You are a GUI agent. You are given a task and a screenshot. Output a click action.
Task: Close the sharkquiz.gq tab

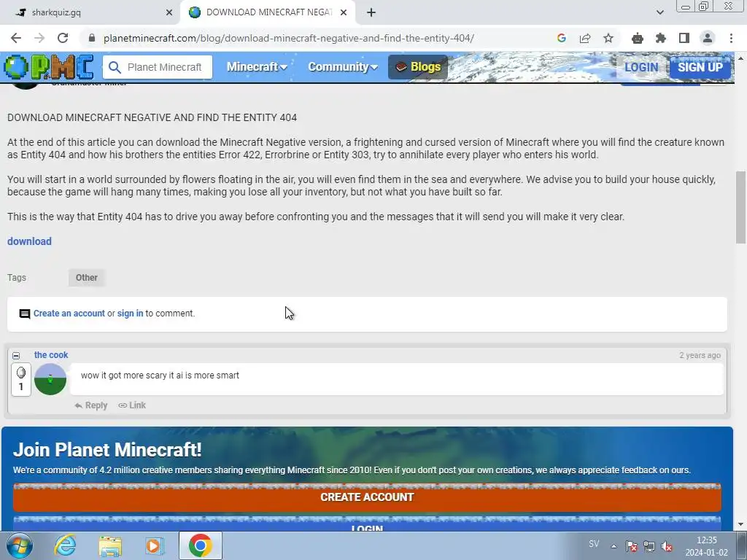tap(169, 13)
